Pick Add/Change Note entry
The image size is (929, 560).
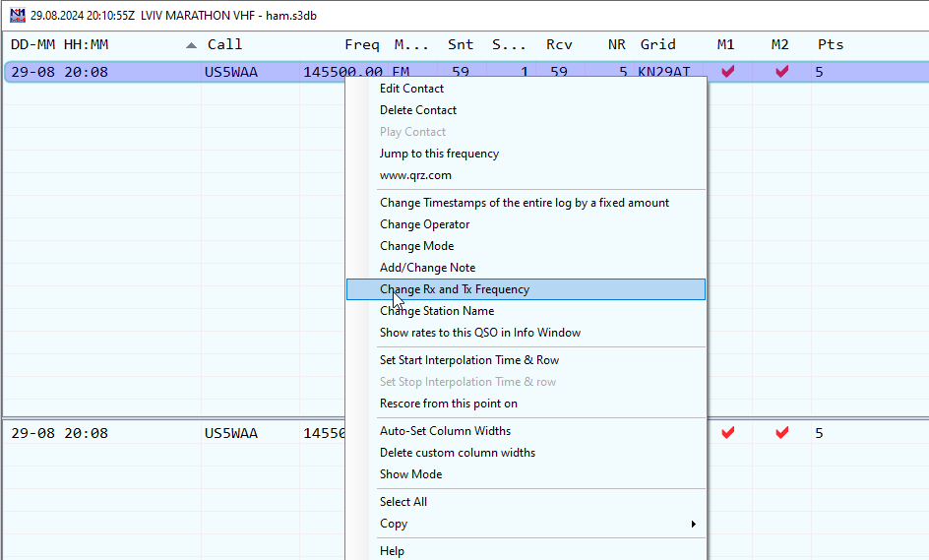coord(427,268)
